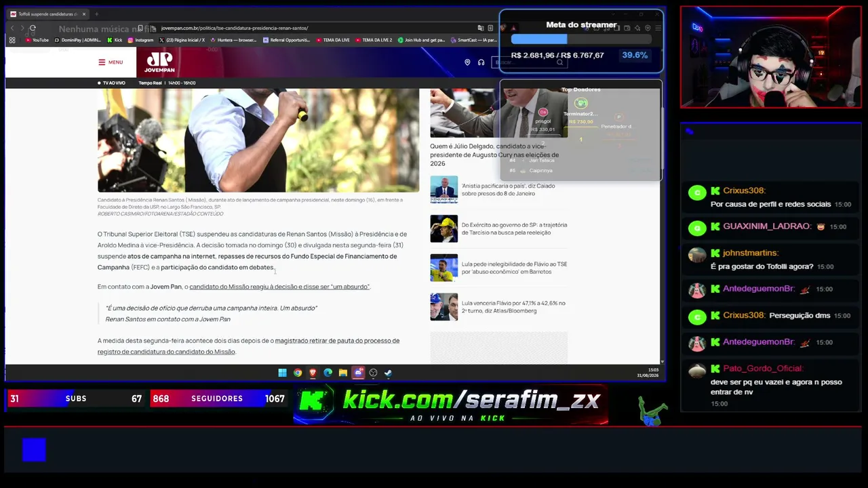Screen dimensions: 868x488
Task: Click thumbnail of the Caiado anistia article
Action: (443, 190)
